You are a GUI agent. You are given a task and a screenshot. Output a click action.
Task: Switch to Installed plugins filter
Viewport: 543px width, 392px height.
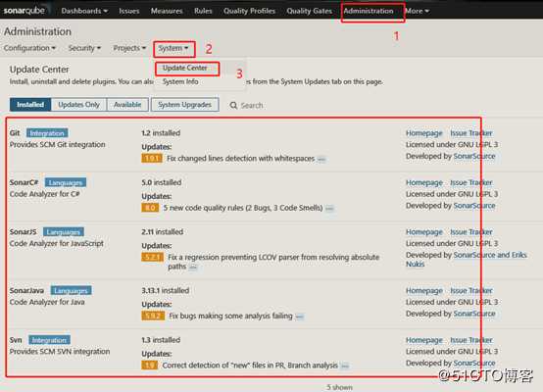[x=30, y=105]
